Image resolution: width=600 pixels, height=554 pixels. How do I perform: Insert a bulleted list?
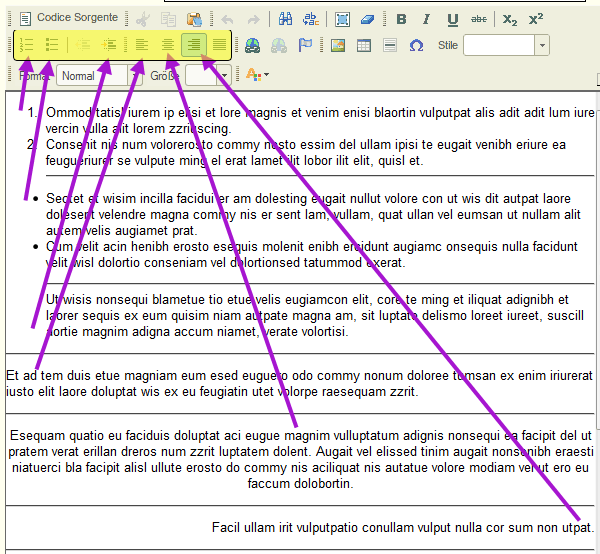[x=53, y=45]
